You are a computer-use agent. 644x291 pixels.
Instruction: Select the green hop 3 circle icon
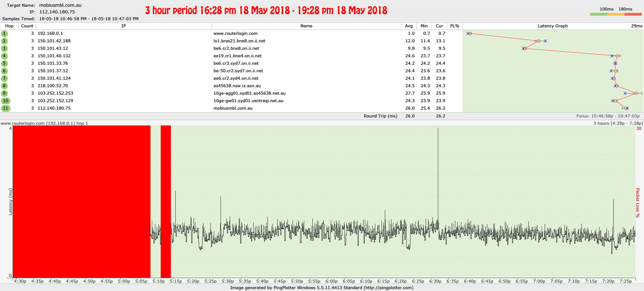[x=4, y=48]
